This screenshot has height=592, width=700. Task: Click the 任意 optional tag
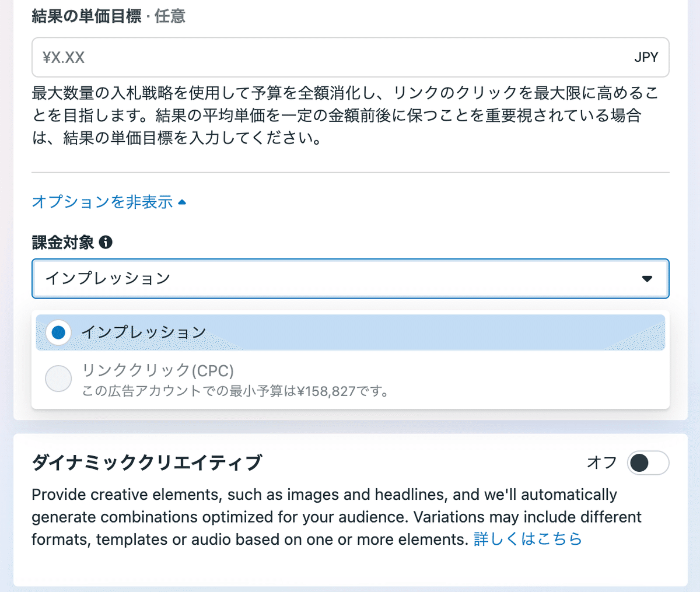(x=170, y=16)
